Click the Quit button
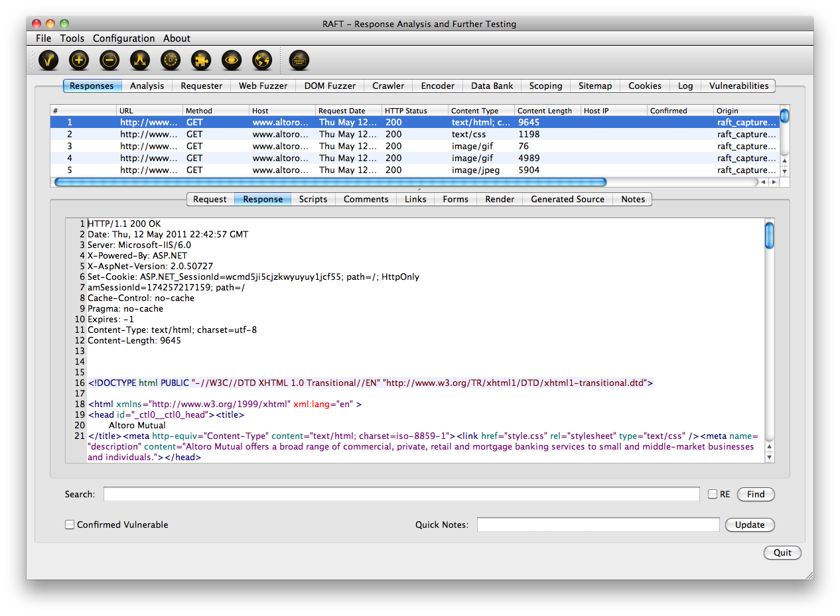Viewport: 840px width, 616px height. click(x=783, y=552)
